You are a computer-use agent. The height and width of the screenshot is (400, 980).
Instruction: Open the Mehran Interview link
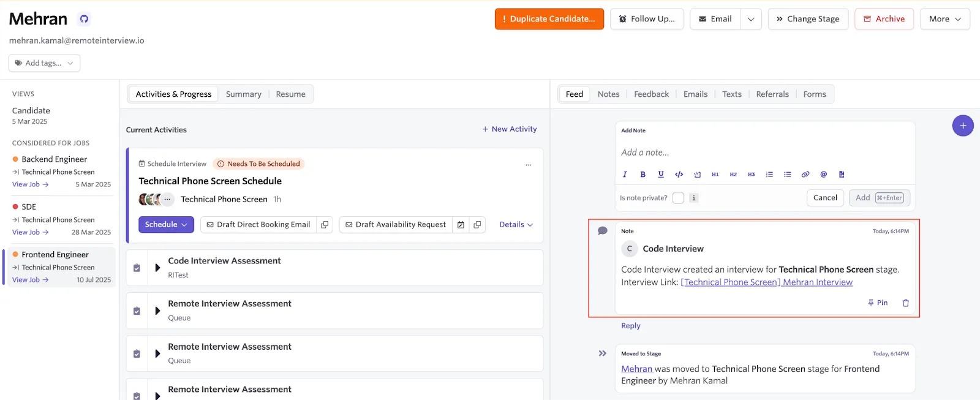tap(766, 282)
